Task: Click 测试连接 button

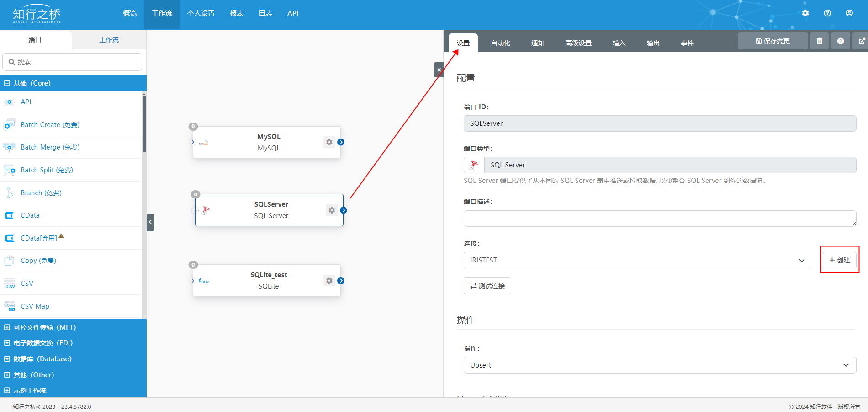Action: [x=487, y=286]
